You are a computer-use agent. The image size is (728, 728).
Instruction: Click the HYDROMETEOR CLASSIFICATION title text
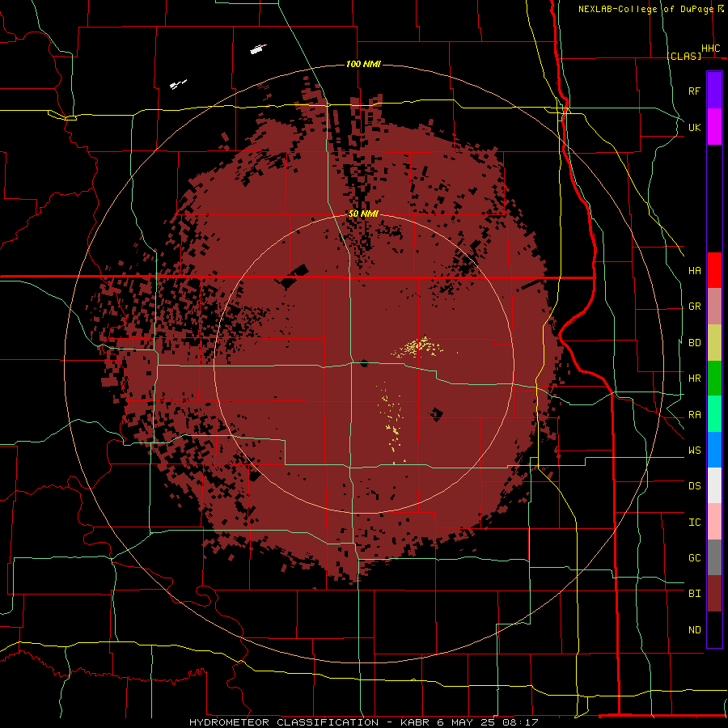(x=284, y=722)
